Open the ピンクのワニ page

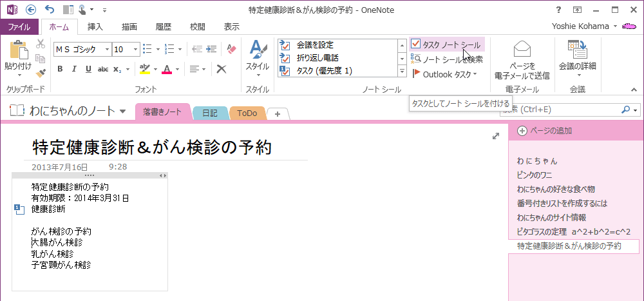tap(535, 175)
